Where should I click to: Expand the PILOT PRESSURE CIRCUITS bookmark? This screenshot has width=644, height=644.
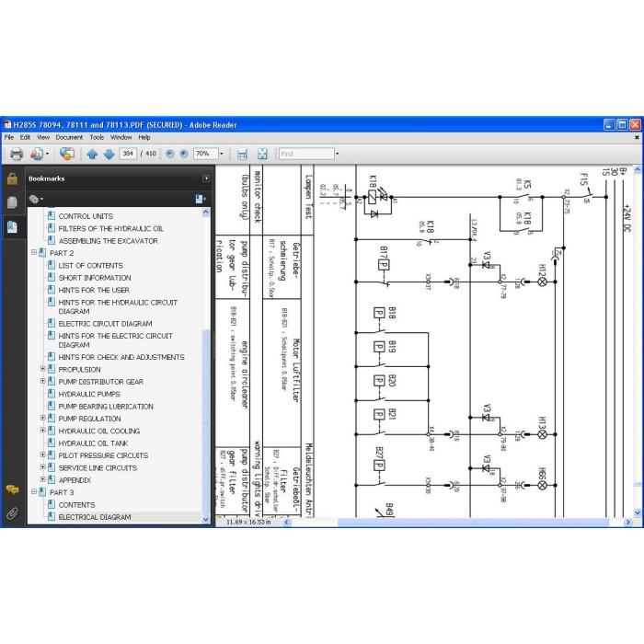click(42, 455)
